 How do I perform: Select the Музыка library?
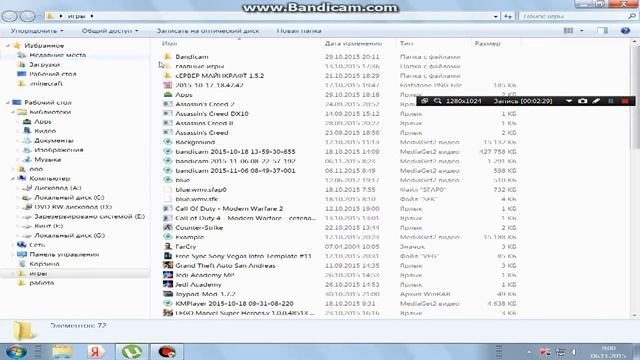coord(47,160)
